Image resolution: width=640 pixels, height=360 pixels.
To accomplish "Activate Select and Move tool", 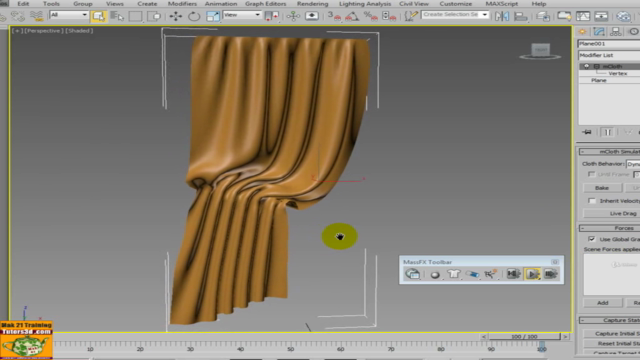I will (x=176, y=16).
